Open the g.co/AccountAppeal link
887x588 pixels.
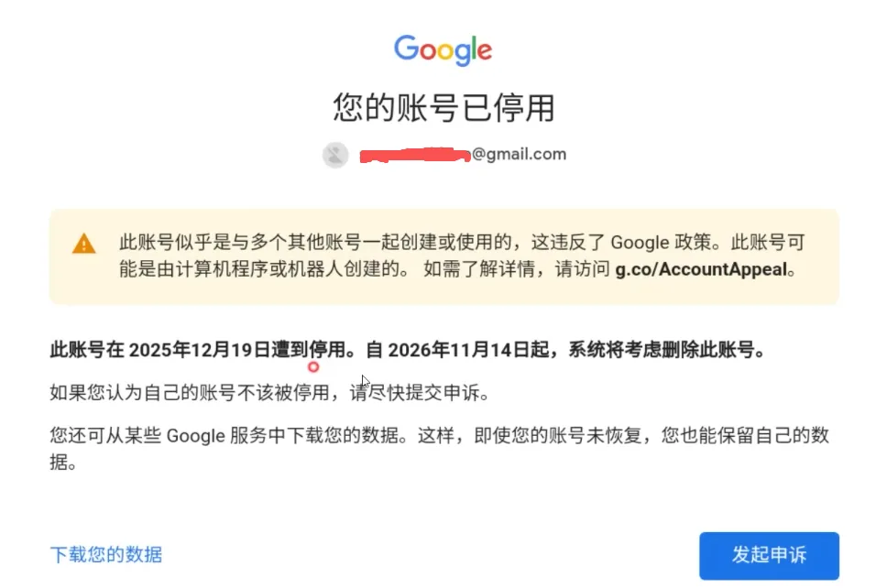(x=701, y=269)
